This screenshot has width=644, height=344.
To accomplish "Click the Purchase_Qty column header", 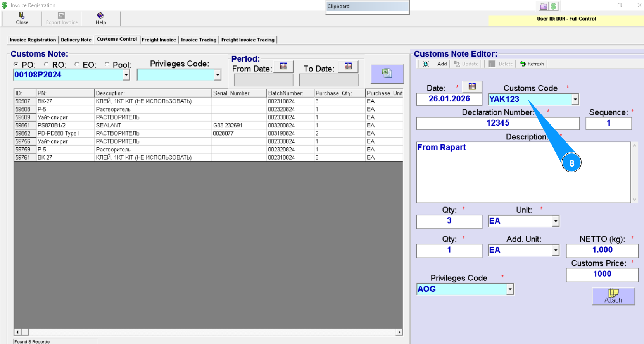I will [340, 93].
